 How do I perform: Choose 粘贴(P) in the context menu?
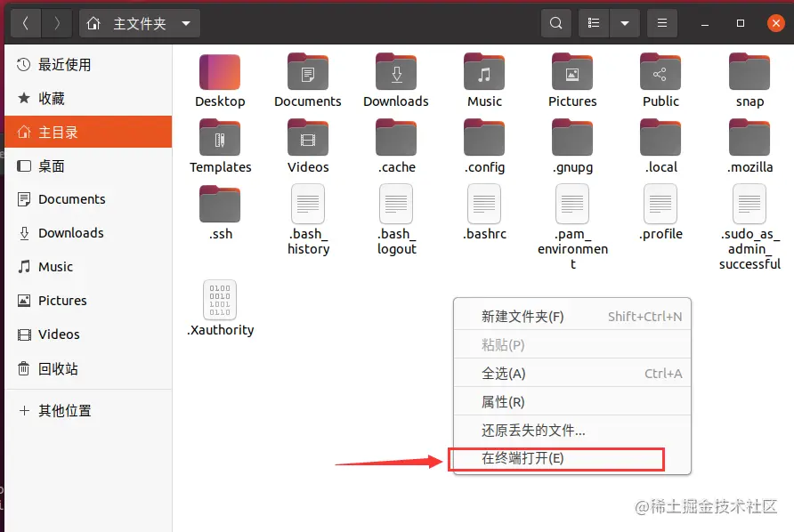572,344
